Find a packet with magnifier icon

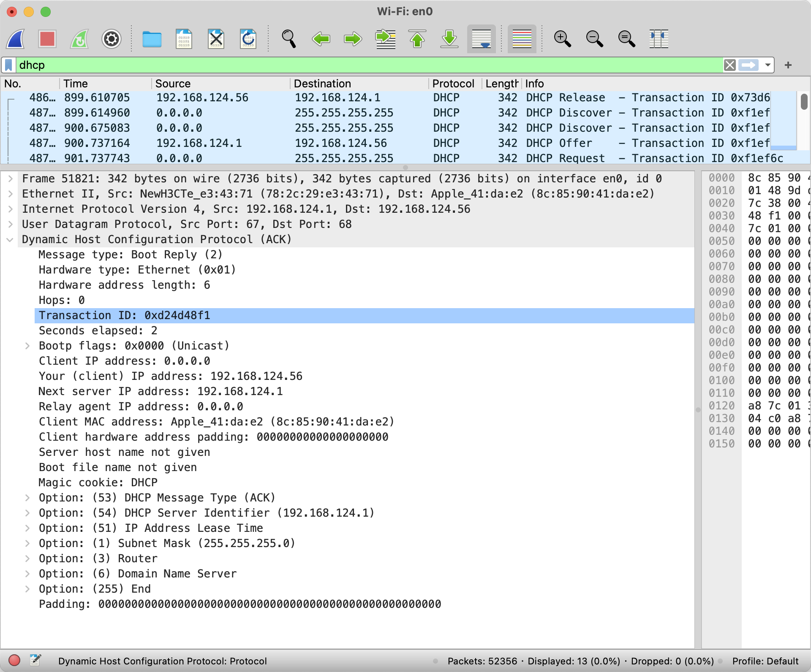(288, 39)
